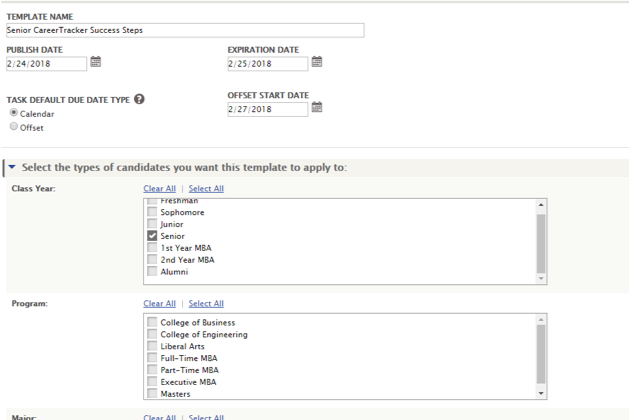Viewport: 629px width, 420px height.
Task: Open the Expiration Date calendar picker
Action: 317,62
